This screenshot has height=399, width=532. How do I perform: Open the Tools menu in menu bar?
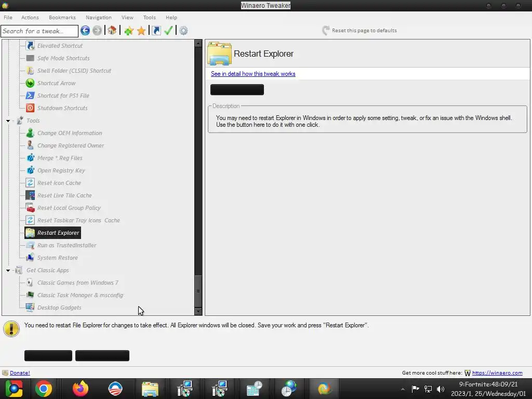coord(149,17)
